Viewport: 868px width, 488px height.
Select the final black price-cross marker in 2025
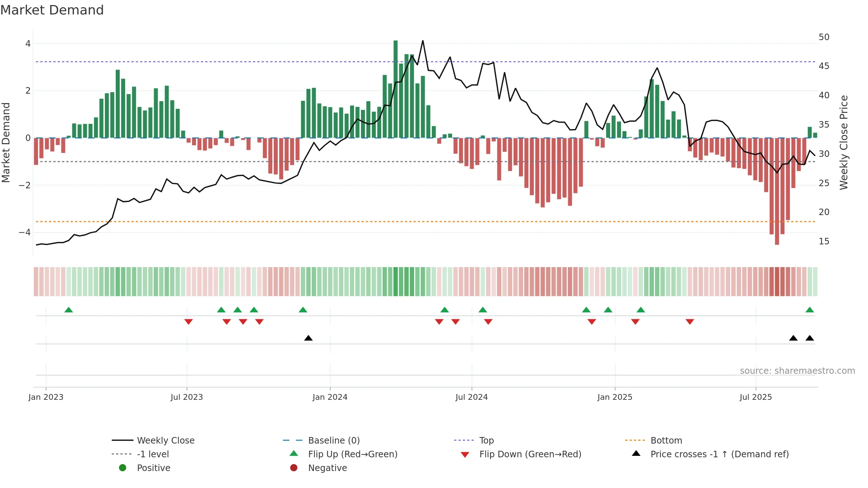810,338
